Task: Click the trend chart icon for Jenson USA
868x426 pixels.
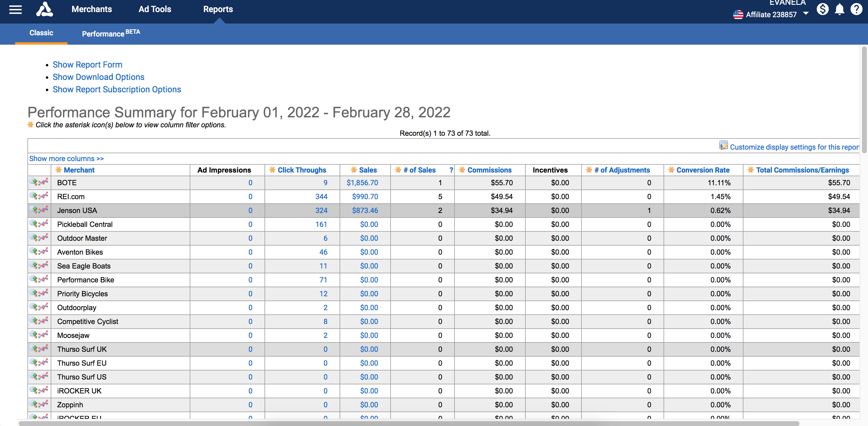Action: 43,210
